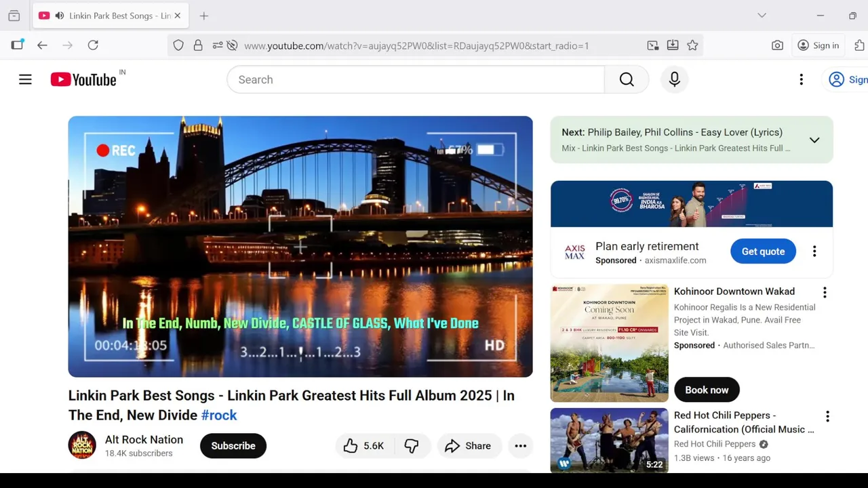Open YouTube settings three-dot menu
Screen dimensions: 868x488
801,79
